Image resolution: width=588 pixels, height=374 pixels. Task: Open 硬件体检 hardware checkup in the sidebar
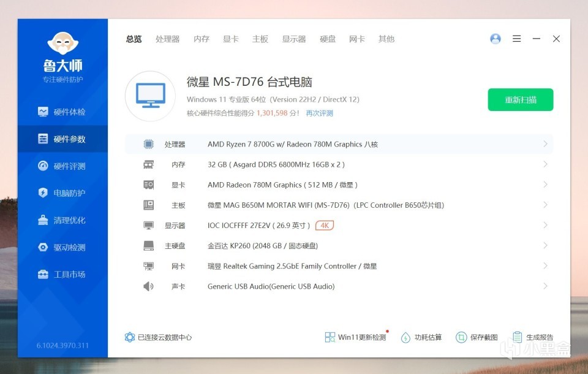point(62,112)
